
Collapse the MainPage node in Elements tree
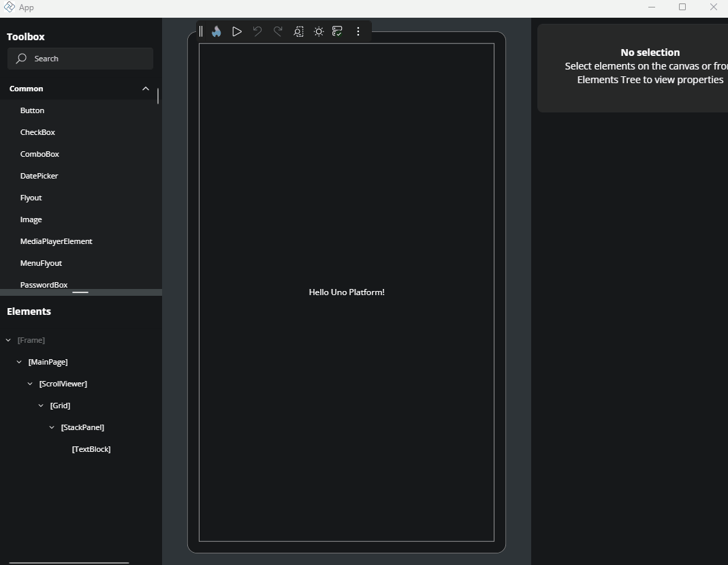pos(18,362)
